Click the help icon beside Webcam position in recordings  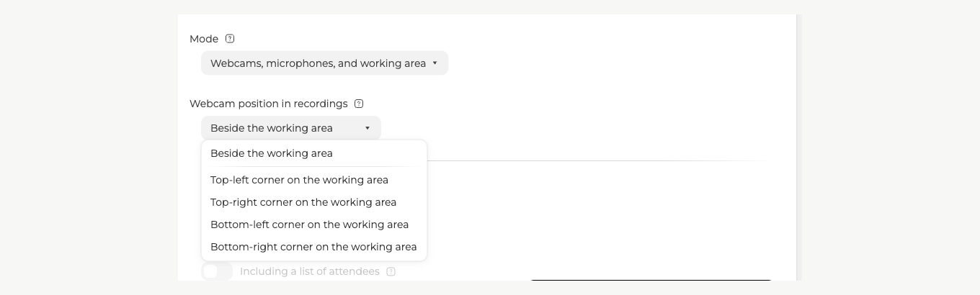pyautogui.click(x=359, y=104)
